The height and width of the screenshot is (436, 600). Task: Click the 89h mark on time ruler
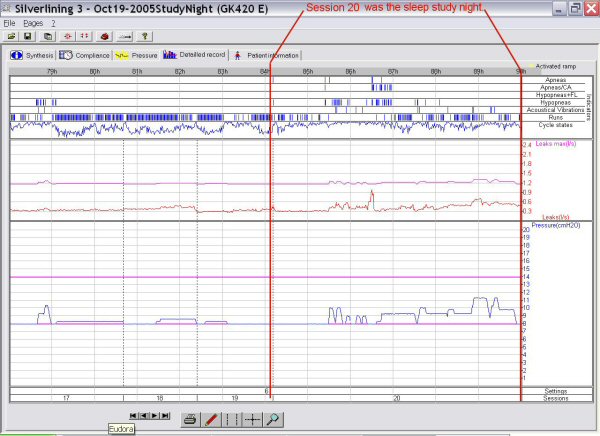(x=478, y=72)
